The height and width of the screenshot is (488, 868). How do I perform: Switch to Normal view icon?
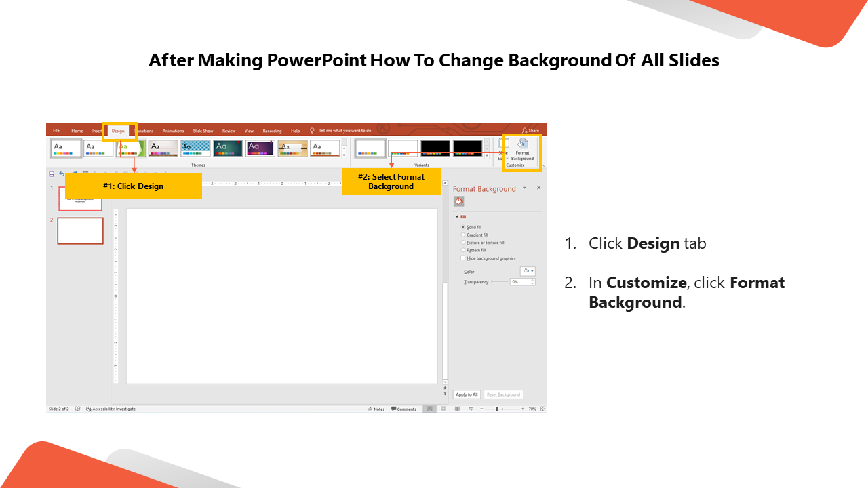tap(429, 409)
